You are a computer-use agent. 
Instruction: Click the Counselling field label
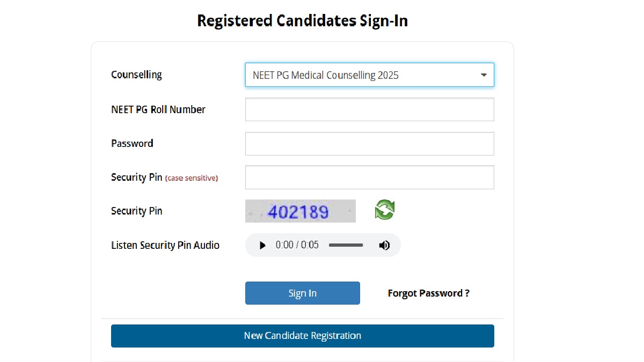(x=136, y=75)
